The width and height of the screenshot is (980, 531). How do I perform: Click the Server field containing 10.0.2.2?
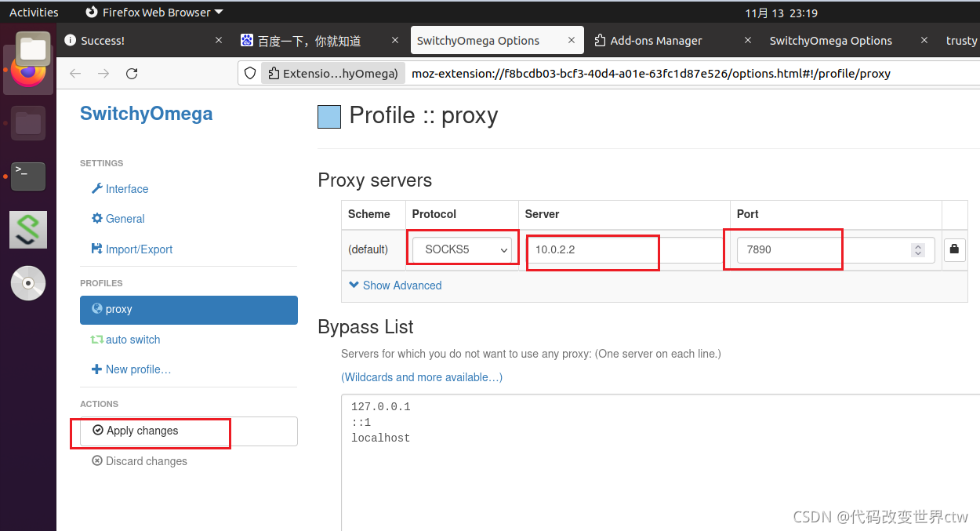[625, 249]
